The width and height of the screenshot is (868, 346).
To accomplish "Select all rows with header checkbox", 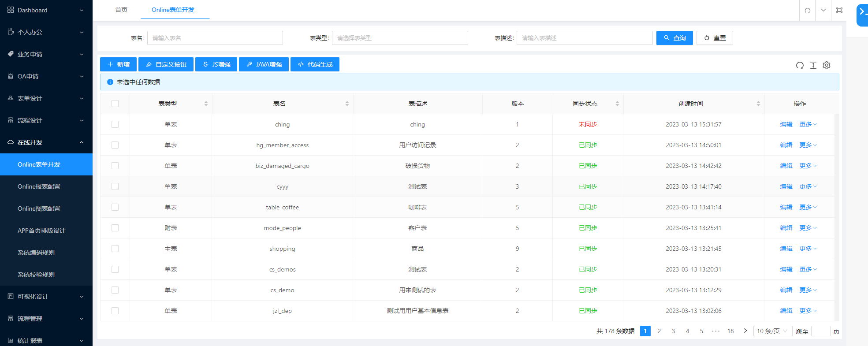I will (x=115, y=104).
